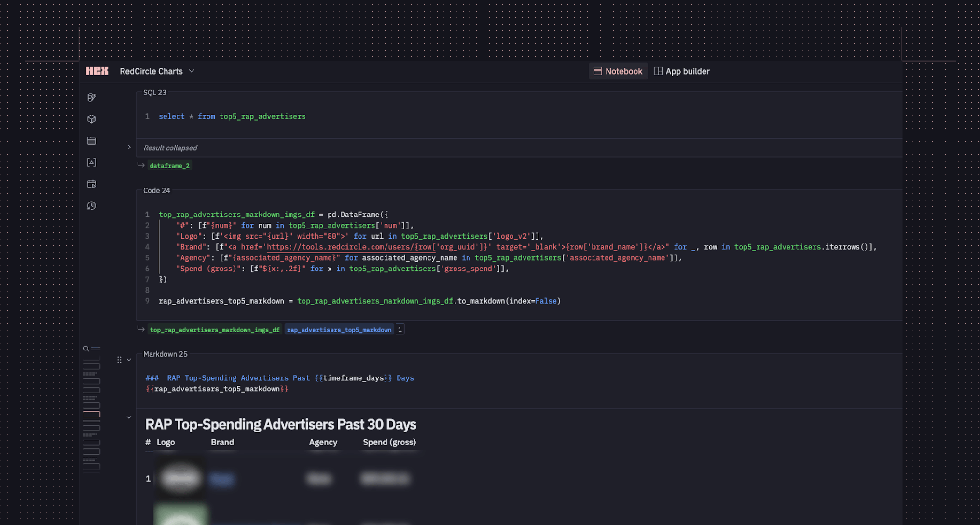This screenshot has height=525, width=980.
Task: Click the Hex logo home icon
Action: click(x=97, y=71)
